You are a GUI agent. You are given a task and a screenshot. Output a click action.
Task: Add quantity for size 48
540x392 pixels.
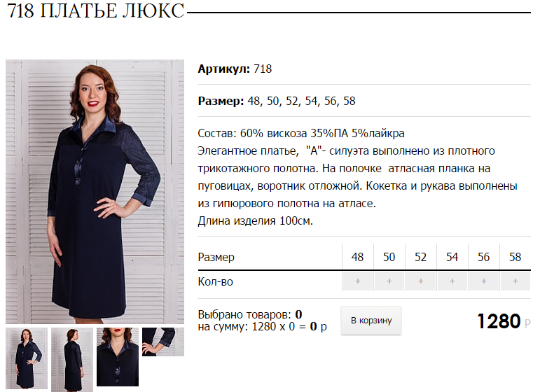(x=357, y=281)
